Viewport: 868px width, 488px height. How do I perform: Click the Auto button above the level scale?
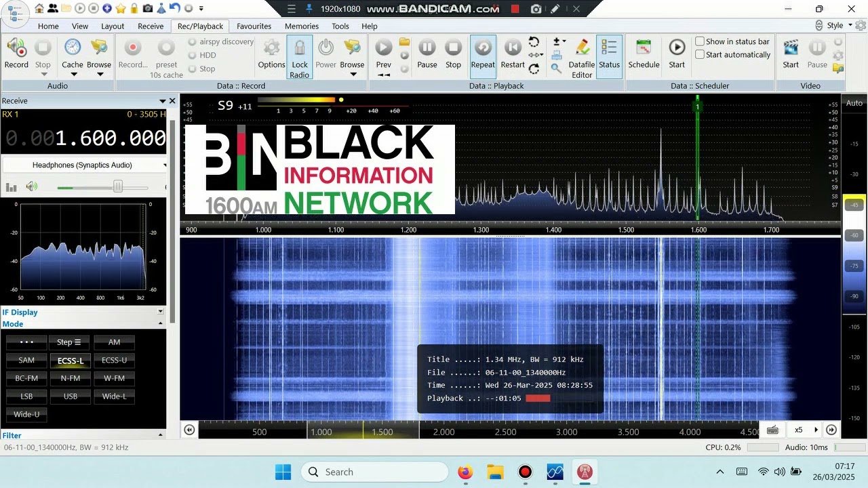(x=854, y=103)
